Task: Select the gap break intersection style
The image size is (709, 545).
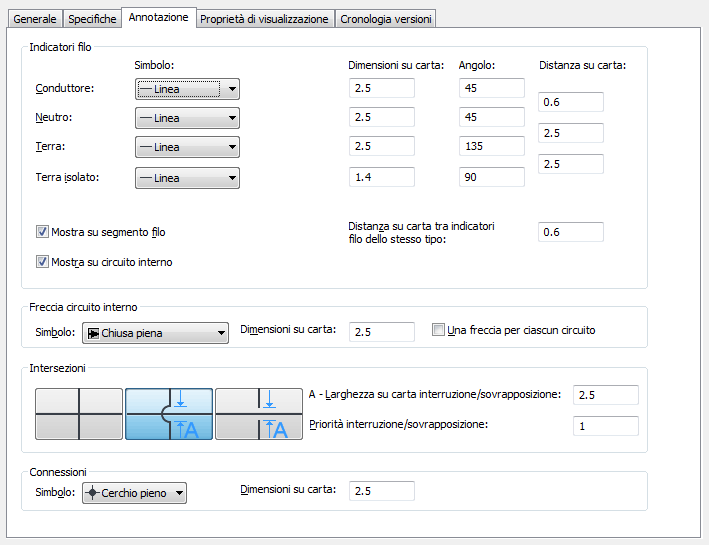Action: pyautogui.click(x=258, y=414)
